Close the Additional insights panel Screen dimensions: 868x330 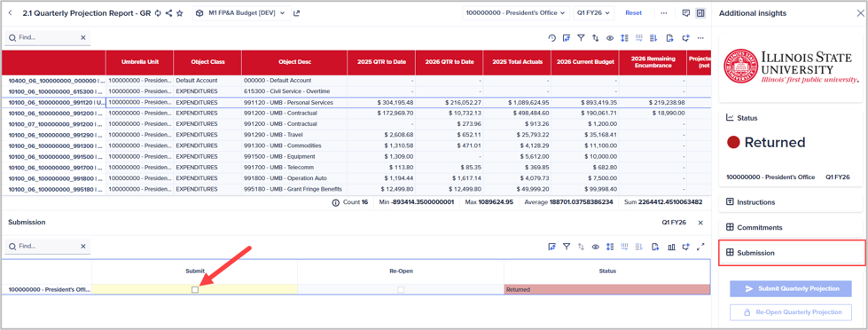pyautogui.click(x=860, y=13)
